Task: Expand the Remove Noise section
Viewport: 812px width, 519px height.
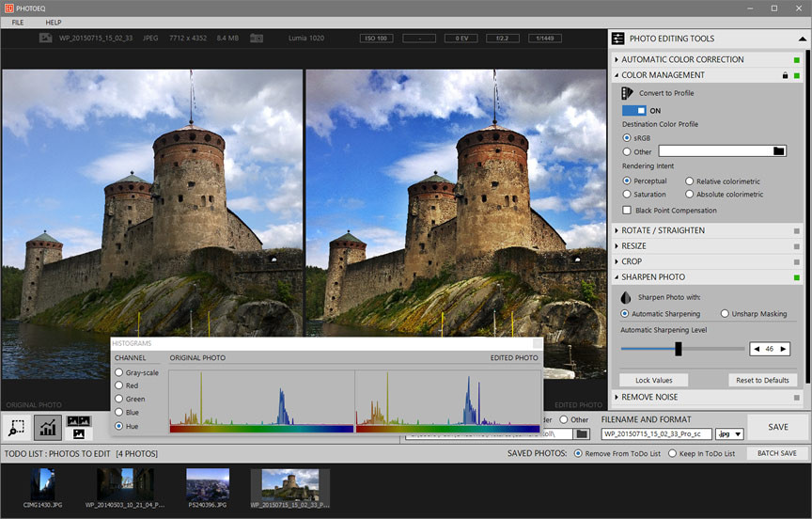Action: pyautogui.click(x=617, y=398)
